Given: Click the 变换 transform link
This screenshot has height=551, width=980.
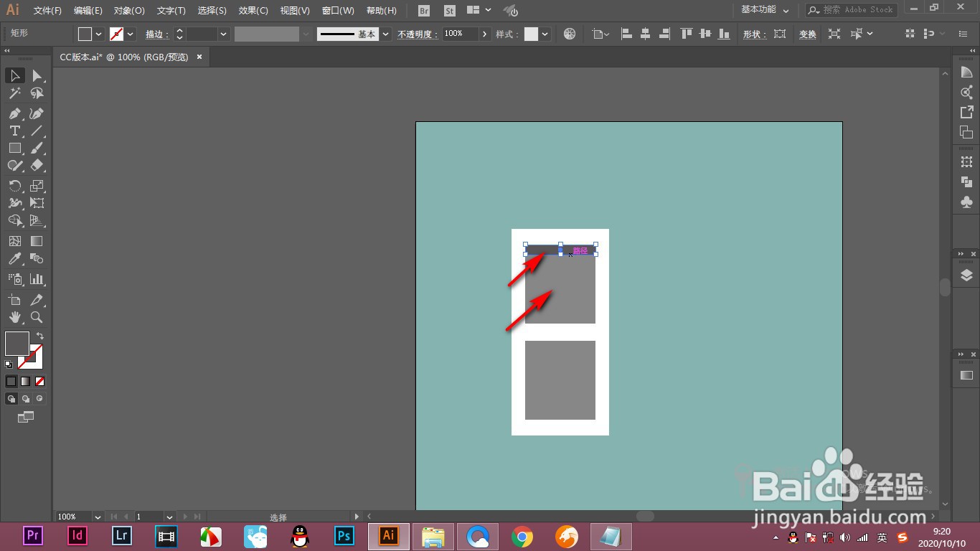Looking at the screenshot, I should click(x=808, y=34).
